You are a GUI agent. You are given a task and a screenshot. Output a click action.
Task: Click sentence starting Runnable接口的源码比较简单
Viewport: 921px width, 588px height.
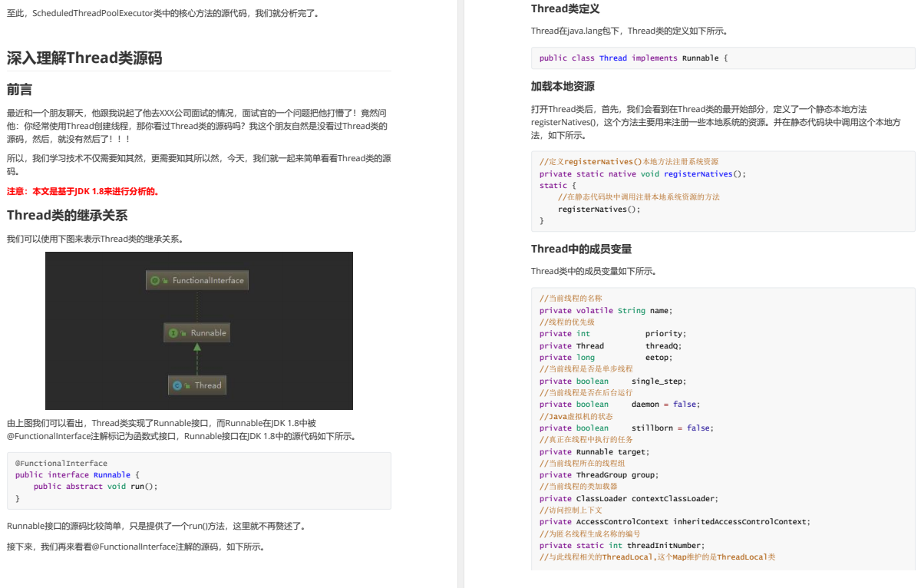(x=157, y=526)
